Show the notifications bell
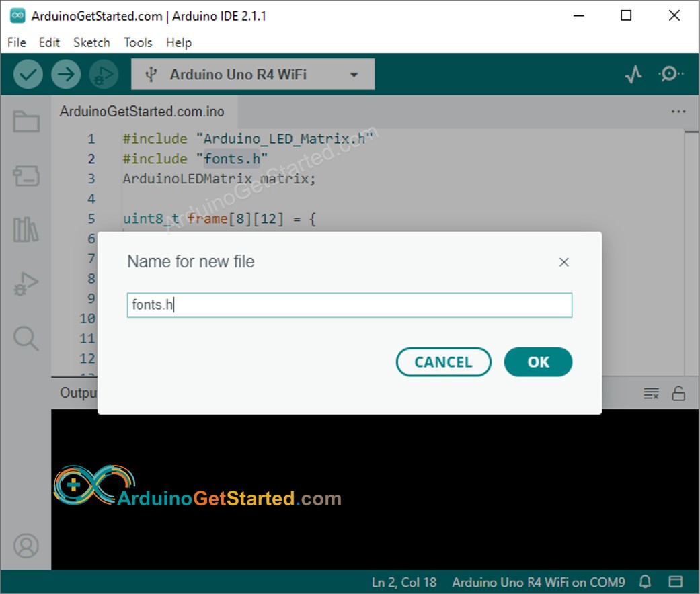Image resolution: width=700 pixels, height=594 pixels. (x=645, y=581)
